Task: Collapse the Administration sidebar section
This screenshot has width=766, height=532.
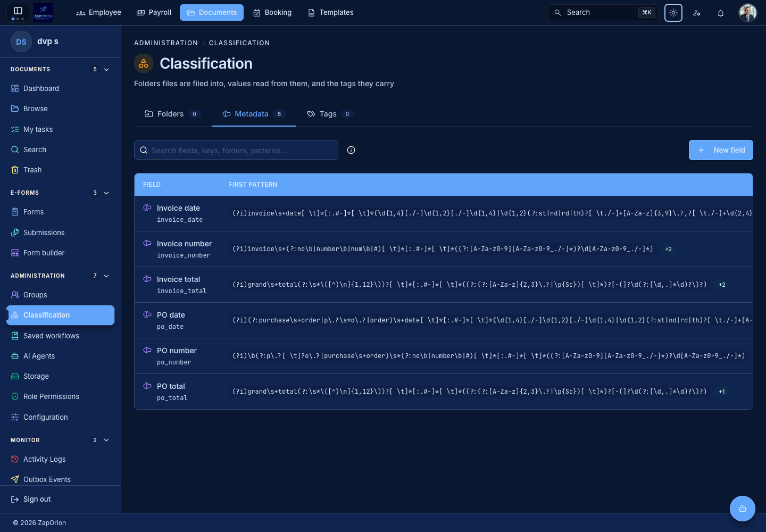Action: pos(106,276)
